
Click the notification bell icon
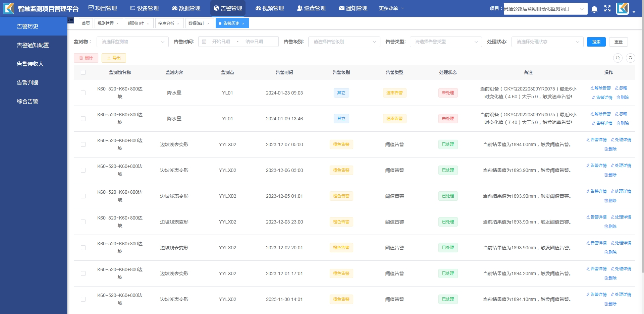594,9
